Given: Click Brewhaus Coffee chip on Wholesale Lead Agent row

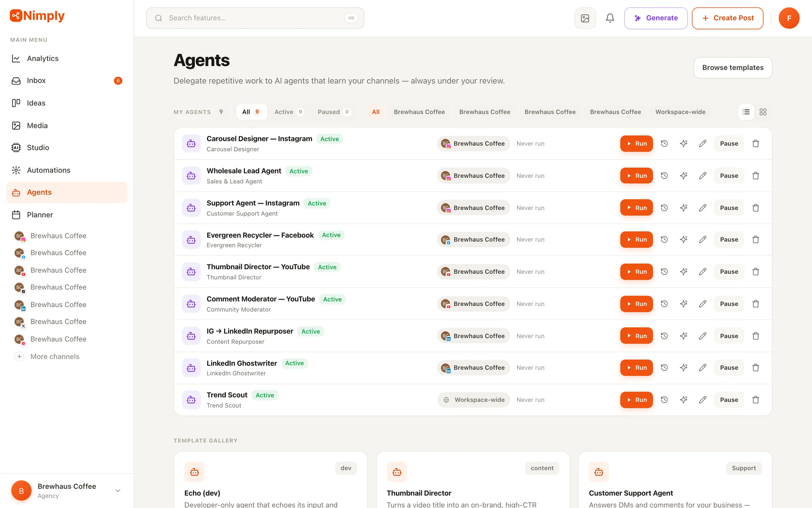Looking at the screenshot, I should click(474, 176).
